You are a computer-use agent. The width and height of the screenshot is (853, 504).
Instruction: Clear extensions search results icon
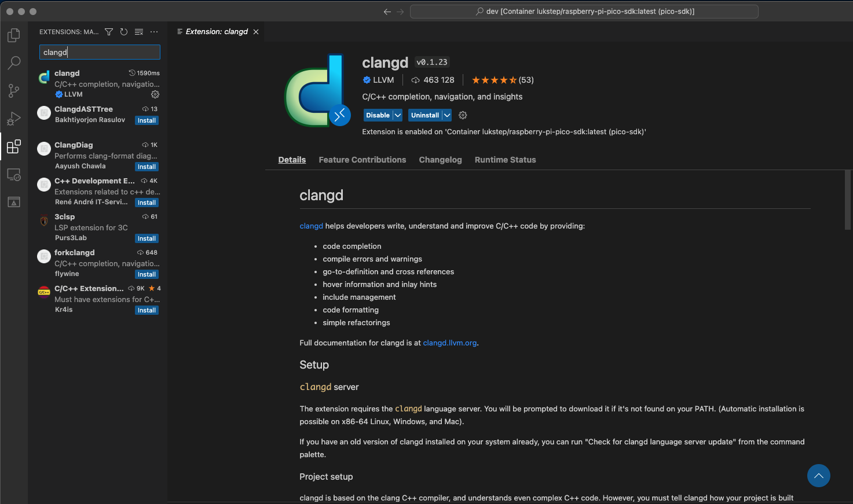tap(139, 32)
